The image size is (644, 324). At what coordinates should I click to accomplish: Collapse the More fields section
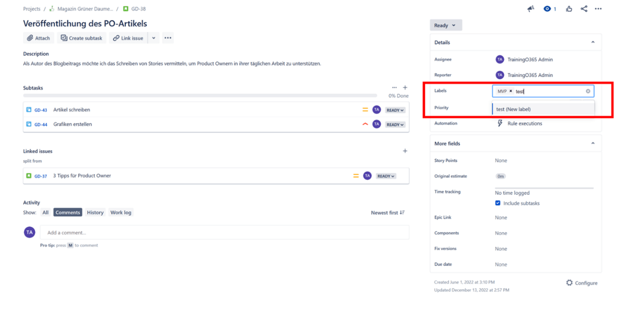(593, 144)
